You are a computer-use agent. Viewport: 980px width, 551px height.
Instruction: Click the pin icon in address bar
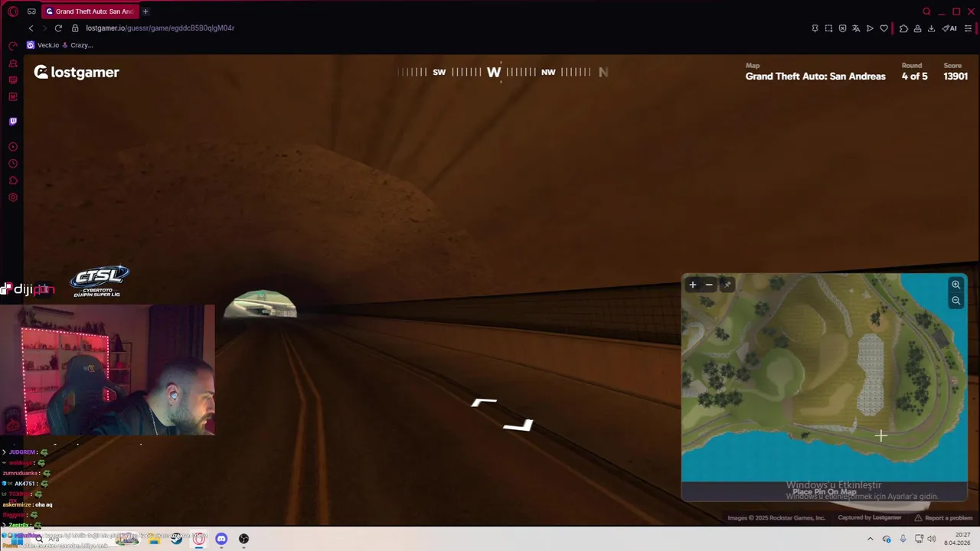815,28
